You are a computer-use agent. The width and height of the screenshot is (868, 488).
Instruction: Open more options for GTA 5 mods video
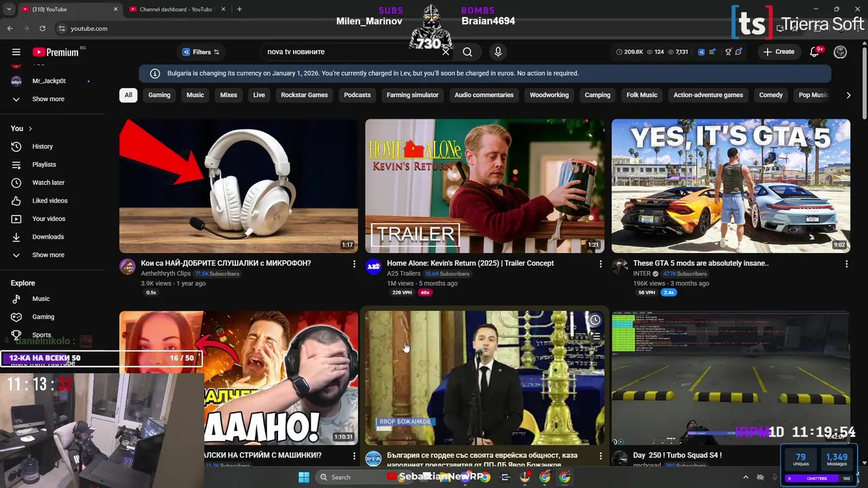click(846, 264)
